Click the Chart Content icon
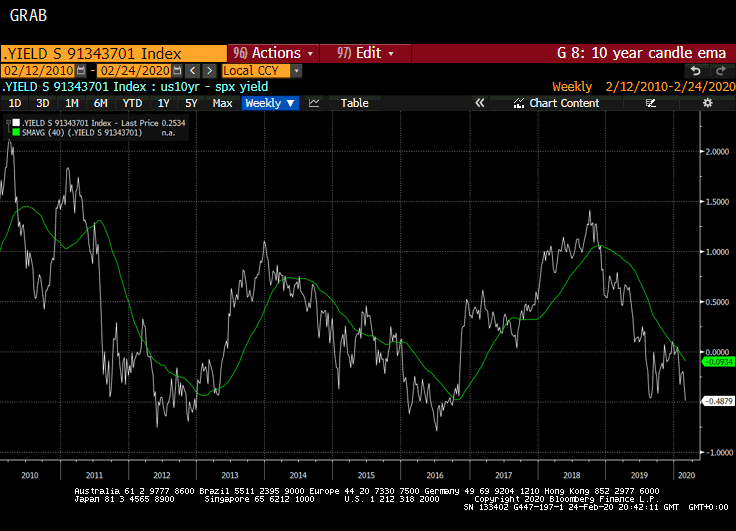 [x=518, y=103]
